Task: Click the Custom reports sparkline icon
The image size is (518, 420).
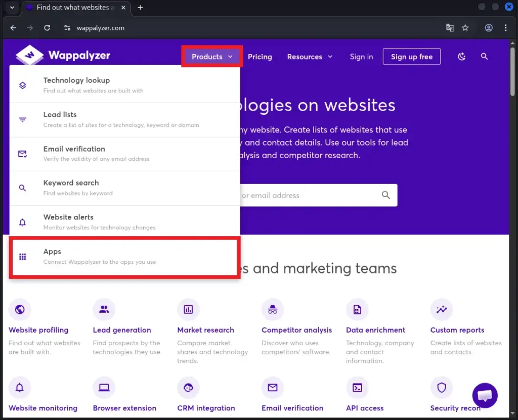Action: click(441, 309)
